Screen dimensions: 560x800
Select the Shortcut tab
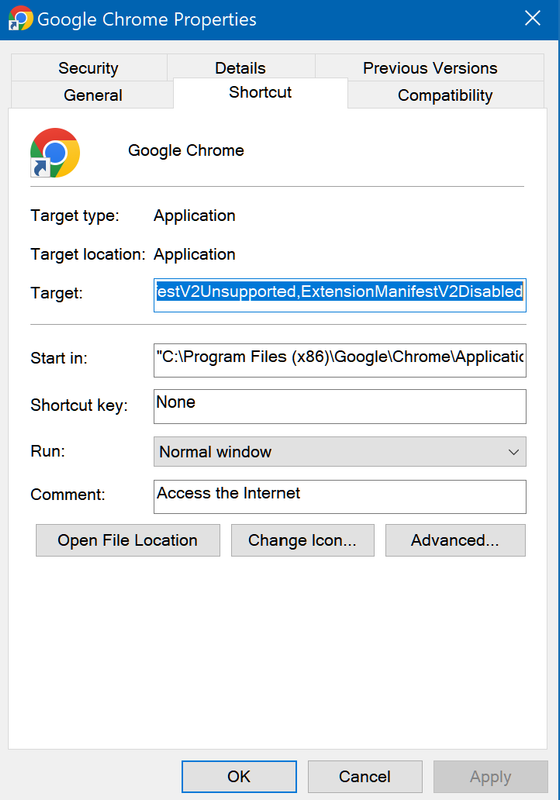click(260, 93)
